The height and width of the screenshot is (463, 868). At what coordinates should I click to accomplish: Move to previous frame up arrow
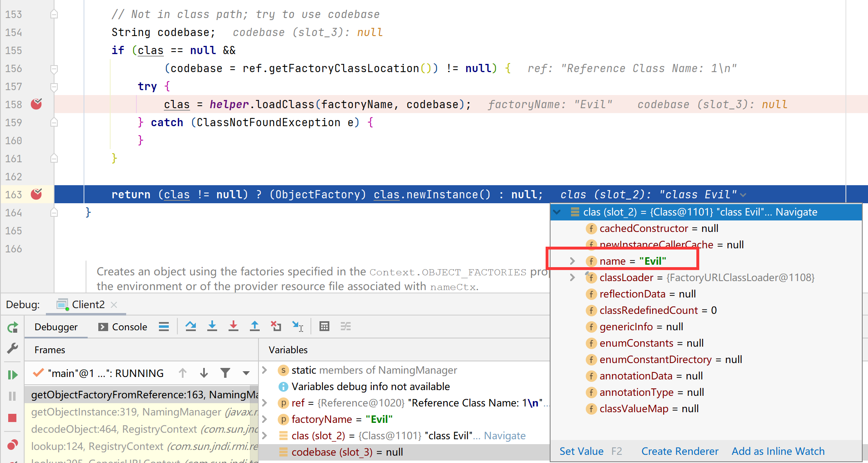[x=183, y=373]
